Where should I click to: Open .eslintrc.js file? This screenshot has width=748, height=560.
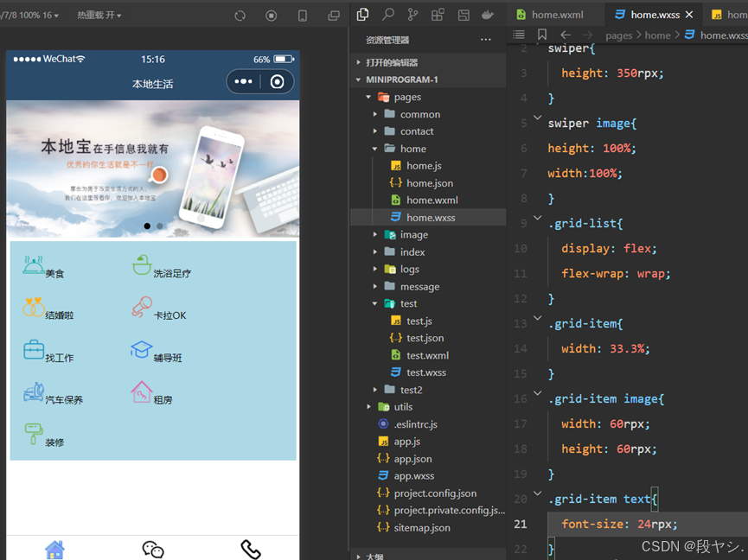415,424
